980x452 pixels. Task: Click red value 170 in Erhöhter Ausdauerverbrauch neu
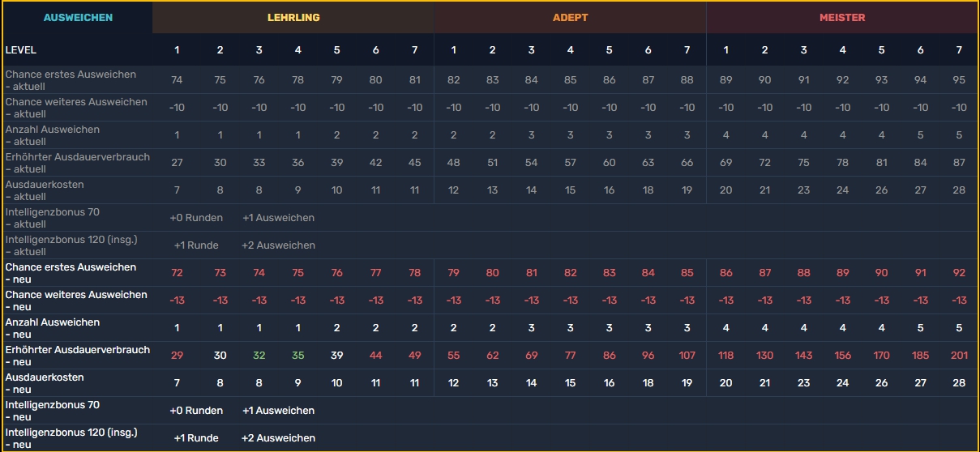tap(881, 355)
